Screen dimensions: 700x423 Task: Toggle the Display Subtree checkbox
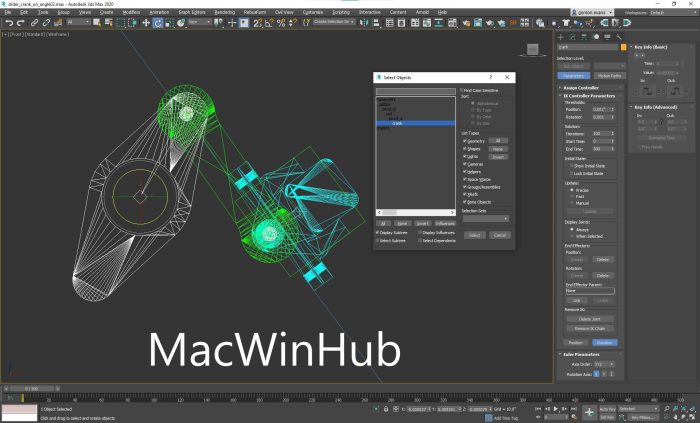click(378, 232)
